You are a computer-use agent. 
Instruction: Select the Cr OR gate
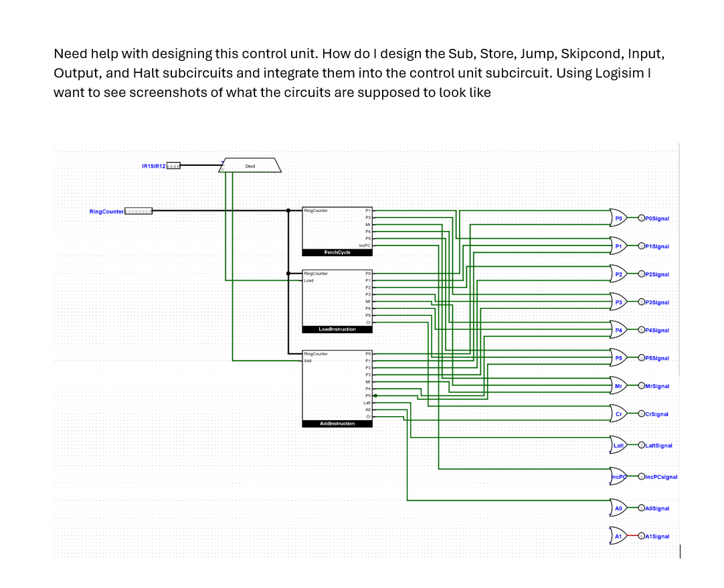coord(618,413)
